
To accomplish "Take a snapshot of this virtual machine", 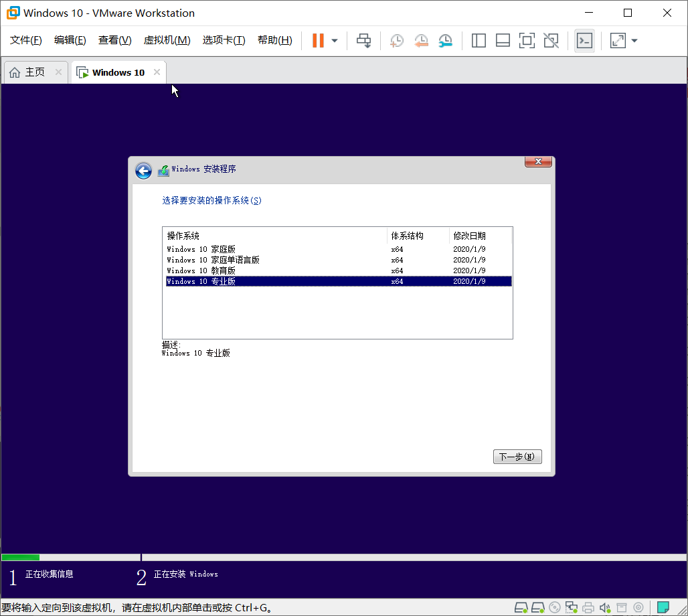I will coord(397,41).
